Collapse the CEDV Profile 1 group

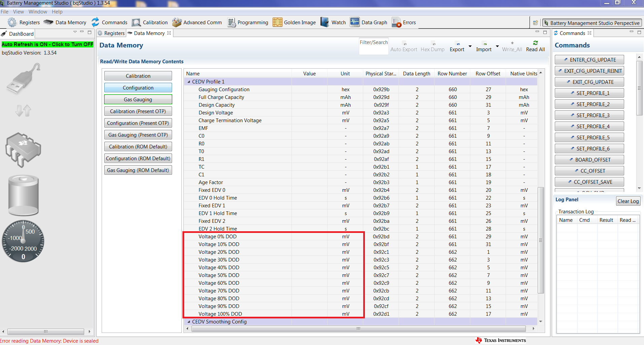(189, 82)
